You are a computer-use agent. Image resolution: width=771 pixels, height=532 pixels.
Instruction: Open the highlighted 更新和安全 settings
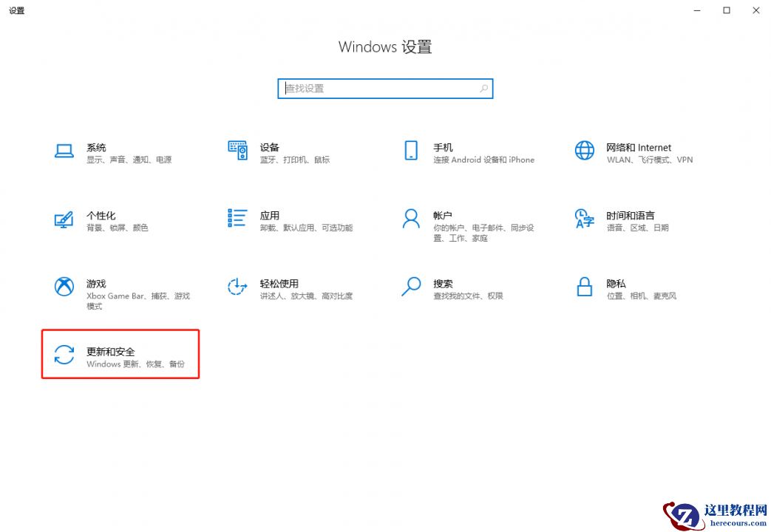click(x=111, y=353)
